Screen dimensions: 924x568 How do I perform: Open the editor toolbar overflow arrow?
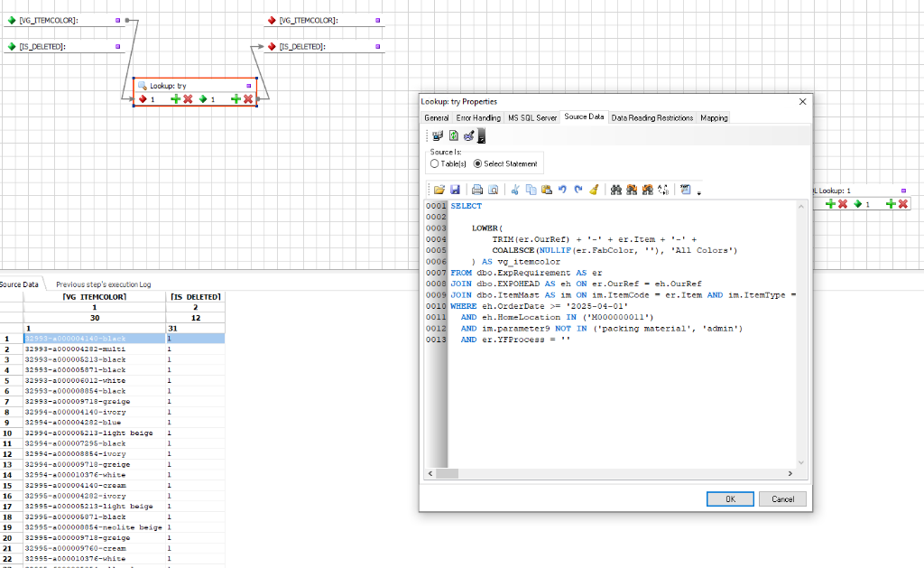tap(699, 193)
